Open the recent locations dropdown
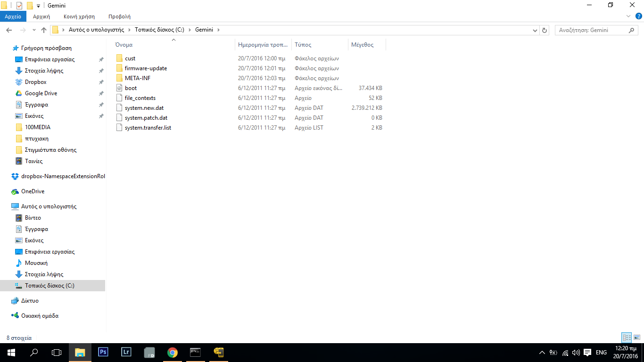The image size is (644, 362). [33, 30]
